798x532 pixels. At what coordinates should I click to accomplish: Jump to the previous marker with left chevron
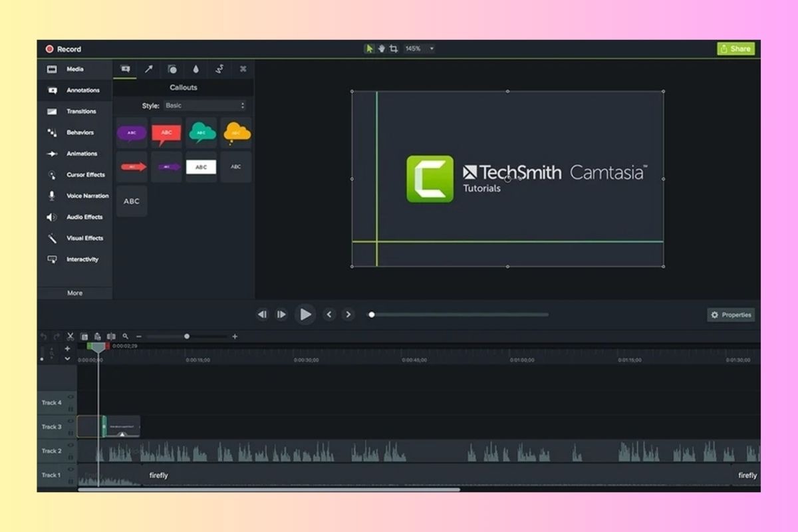pos(329,315)
